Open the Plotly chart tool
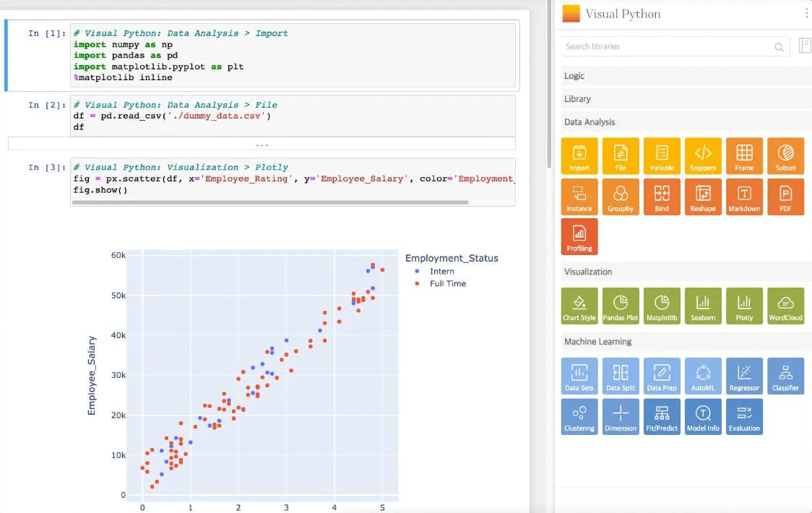The image size is (812, 513). (744, 305)
